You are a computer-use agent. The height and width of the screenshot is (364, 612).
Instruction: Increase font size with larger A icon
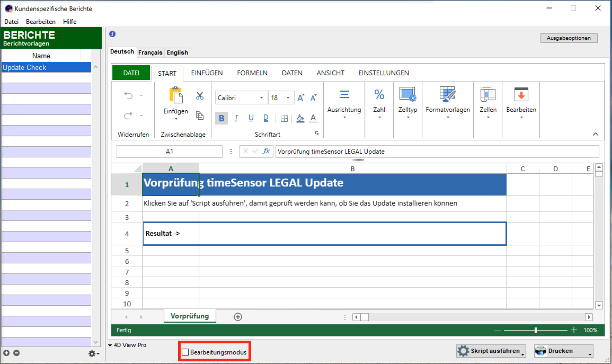coord(300,97)
